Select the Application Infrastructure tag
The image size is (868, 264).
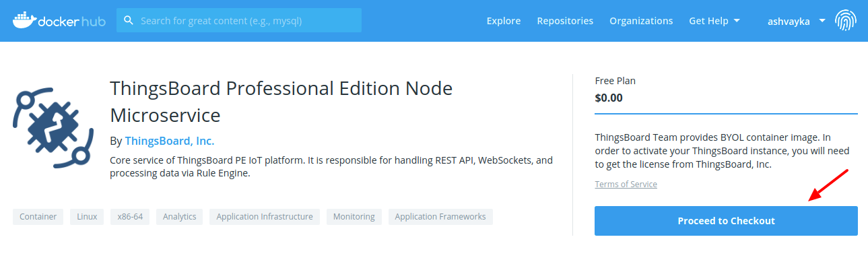(265, 217)
